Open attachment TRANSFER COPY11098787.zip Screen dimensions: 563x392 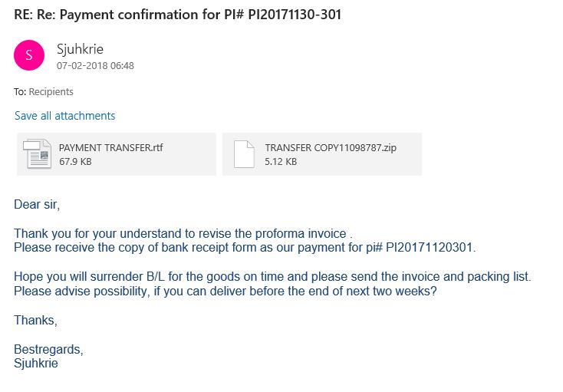point(322,154)
